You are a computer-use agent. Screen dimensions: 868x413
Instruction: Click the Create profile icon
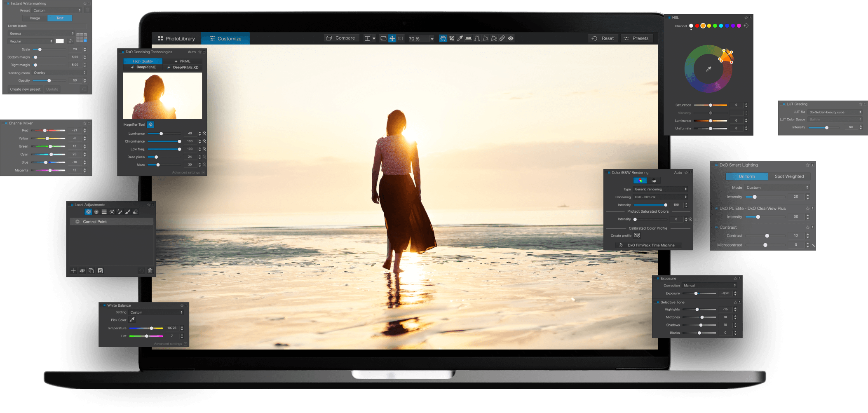point(637,235)
